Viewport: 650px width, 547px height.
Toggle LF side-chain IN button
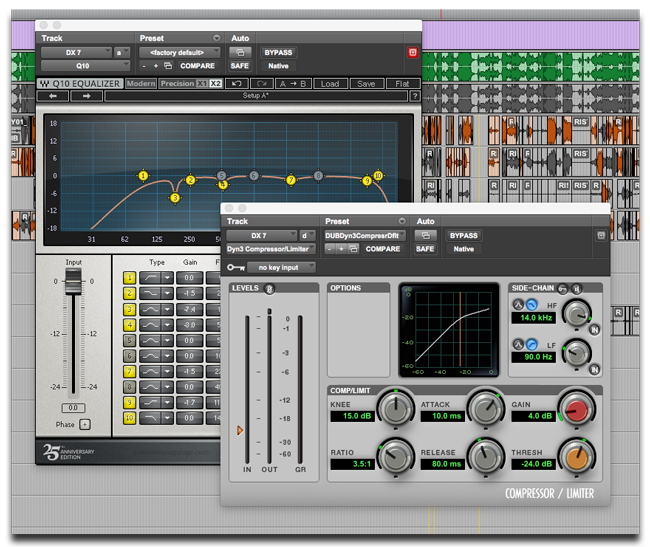[x=594, y=369]
